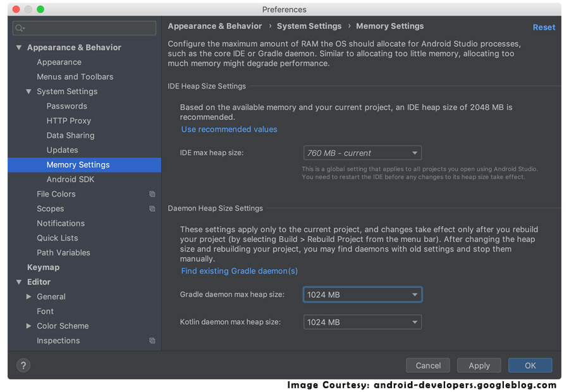Open the Updates settings page

pyautogui.click(x=62, y=150)
